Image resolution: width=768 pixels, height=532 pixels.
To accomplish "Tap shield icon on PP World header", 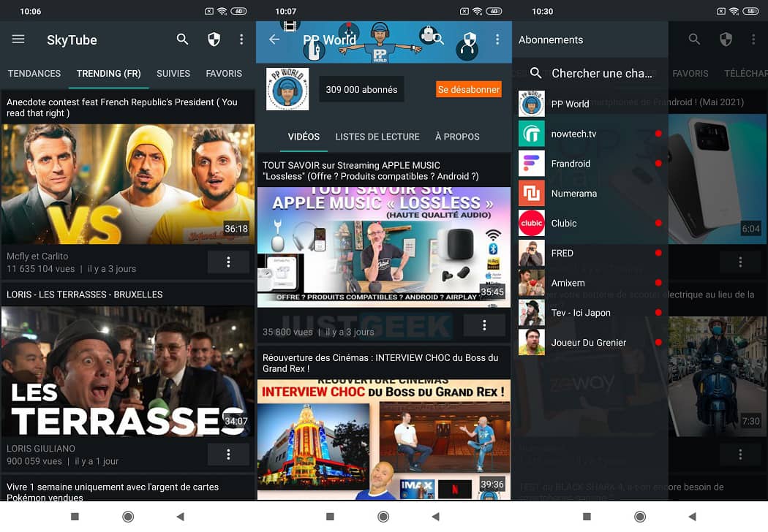I will [x=470, y=39].
